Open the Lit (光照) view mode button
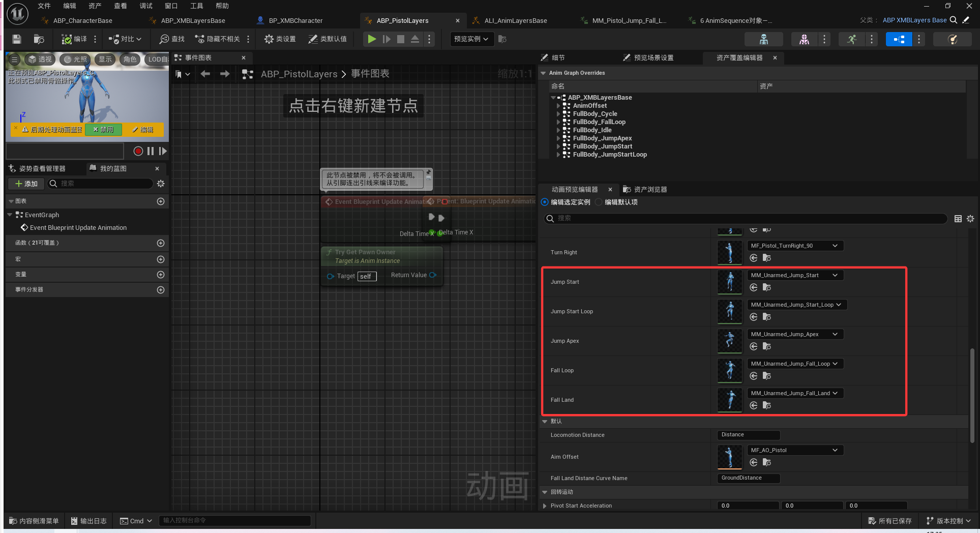 pyautogui.click(x=75, y=60)
